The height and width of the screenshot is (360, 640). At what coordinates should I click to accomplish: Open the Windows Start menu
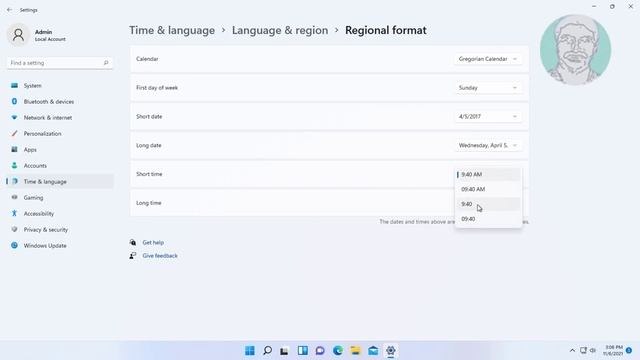pyautogui.click(x=250, y=351)
